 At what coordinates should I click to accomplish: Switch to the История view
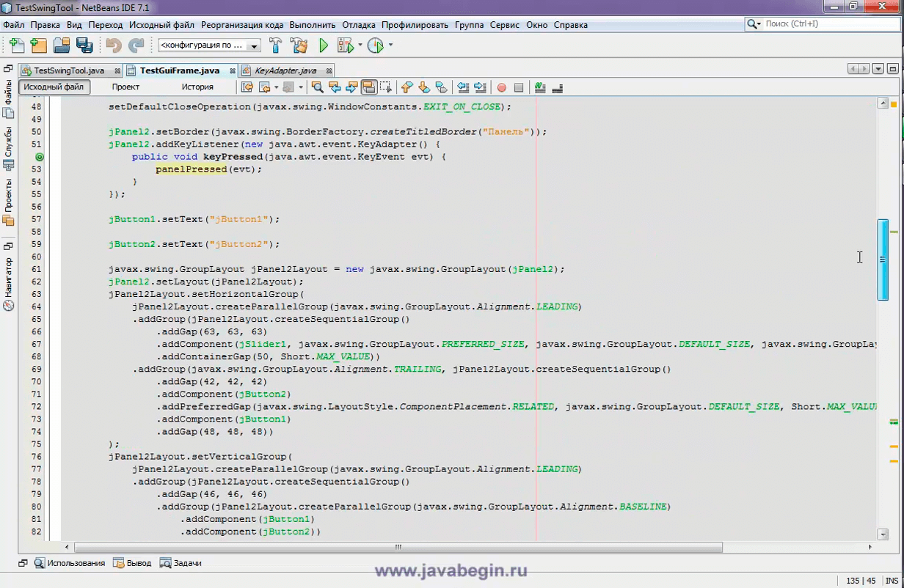click(197, 87)
